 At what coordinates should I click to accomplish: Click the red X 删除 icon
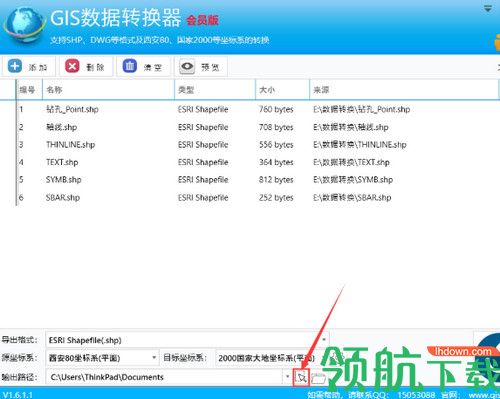72,66
